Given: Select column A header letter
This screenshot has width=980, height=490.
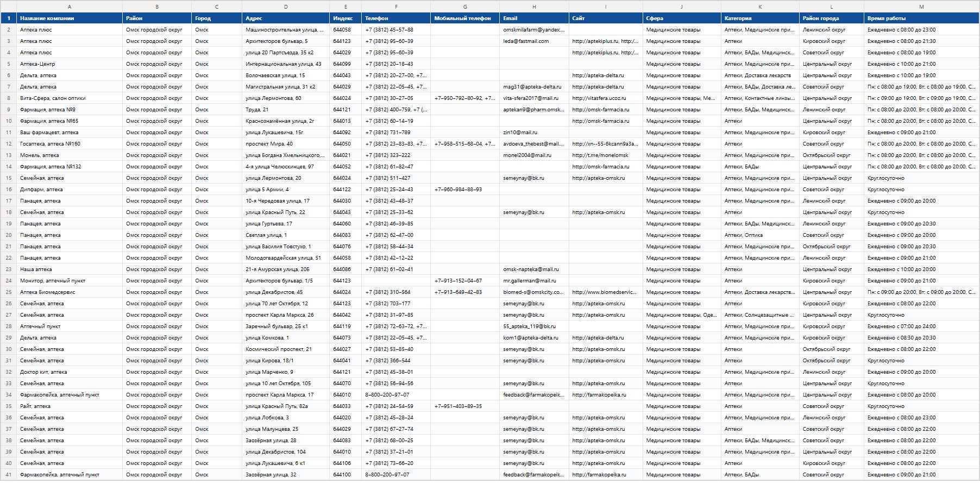Looking at the screenshot, I should 69,7.
